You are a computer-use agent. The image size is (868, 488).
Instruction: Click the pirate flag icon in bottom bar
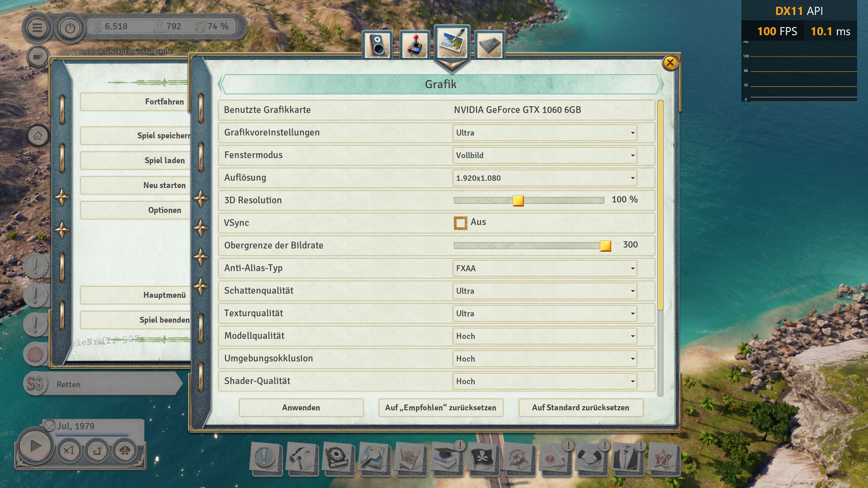[482, 458]
